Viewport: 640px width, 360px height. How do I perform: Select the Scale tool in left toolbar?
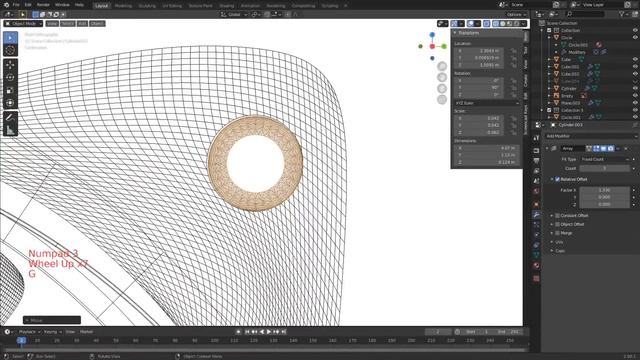pos(11,90)
